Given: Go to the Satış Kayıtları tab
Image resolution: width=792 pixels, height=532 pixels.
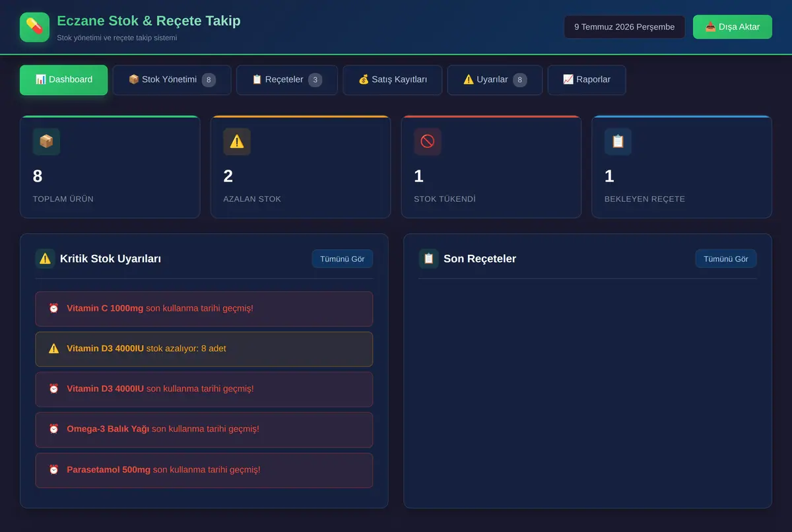Looking at the screenshot, I should [393, 80].
